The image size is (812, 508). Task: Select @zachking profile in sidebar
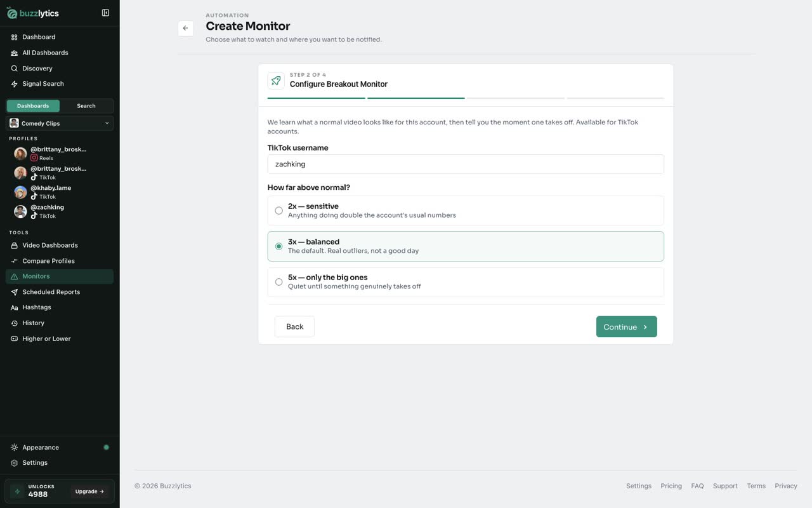point(60,211)
